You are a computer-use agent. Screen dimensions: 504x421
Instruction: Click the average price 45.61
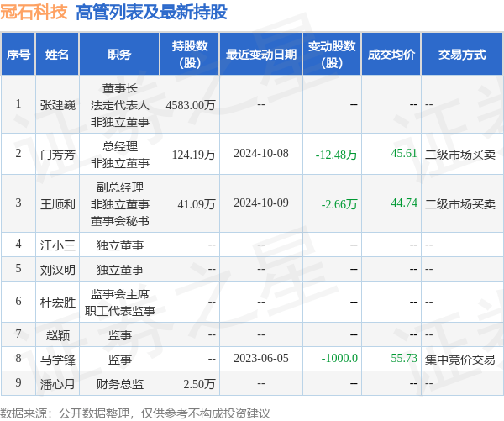click(x=404, y=154)
